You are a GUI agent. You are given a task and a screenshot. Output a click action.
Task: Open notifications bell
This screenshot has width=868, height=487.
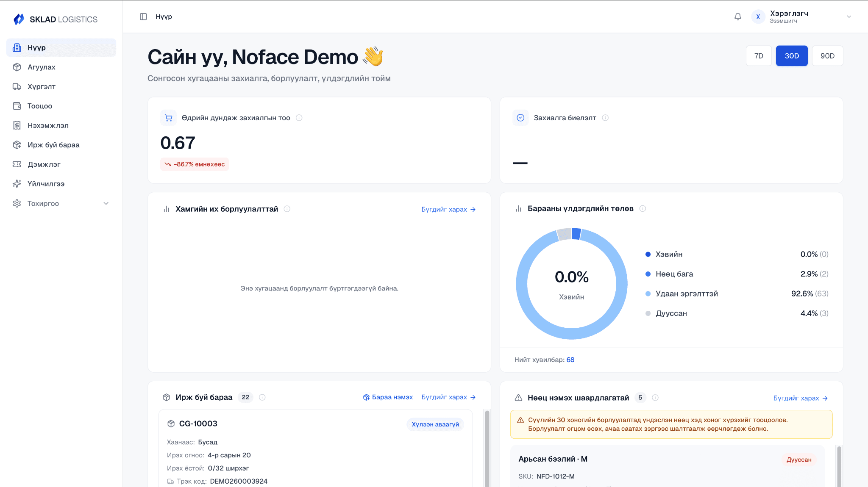tap(738, 17)
